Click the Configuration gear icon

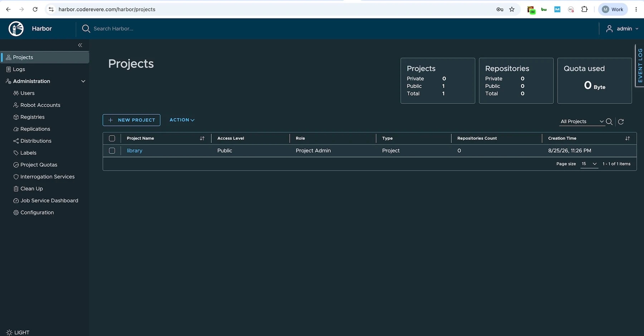coord(16,213)
